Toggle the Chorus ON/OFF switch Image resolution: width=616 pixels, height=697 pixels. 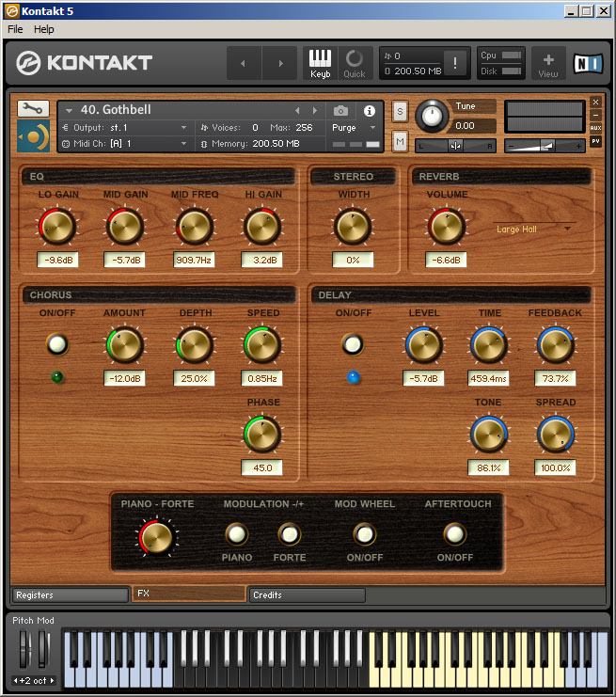coord(58,345)
